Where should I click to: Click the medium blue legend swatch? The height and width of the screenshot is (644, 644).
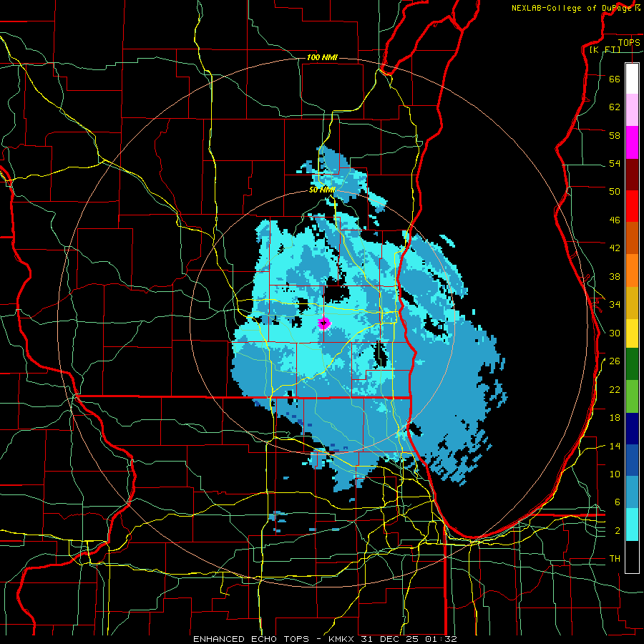coord(632,460)
